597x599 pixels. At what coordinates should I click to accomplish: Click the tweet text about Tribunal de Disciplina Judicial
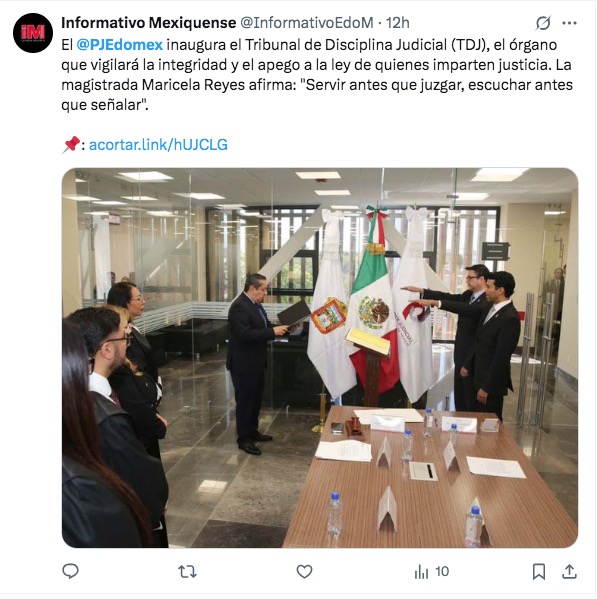tap(317, 75)
